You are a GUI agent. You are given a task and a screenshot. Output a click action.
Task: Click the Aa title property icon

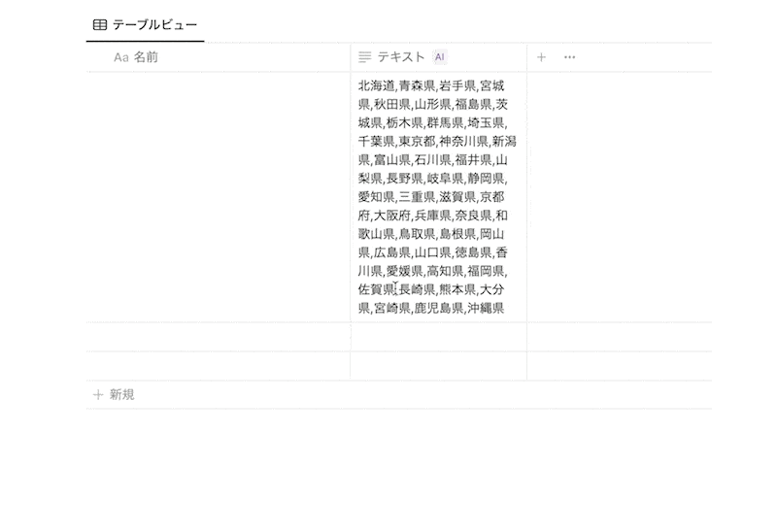pyautogui.click(x=120, y=57)
